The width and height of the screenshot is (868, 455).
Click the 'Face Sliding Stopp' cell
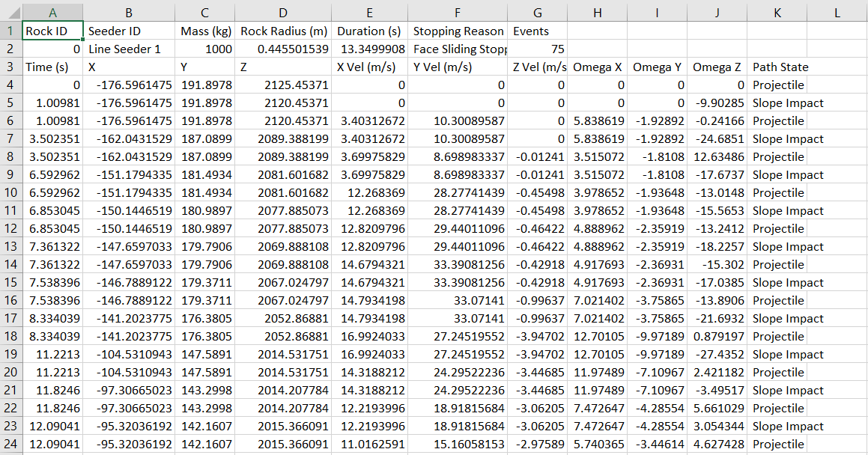click(458, 49)
